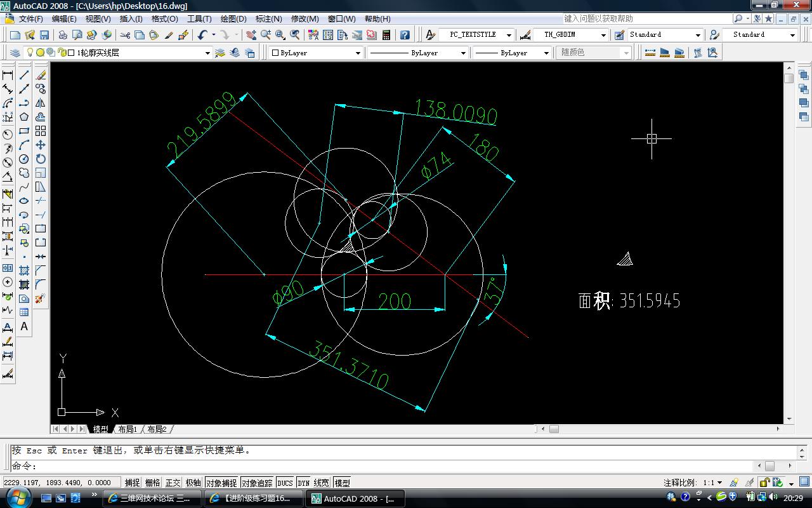Select the Trim modify tool
Viewport: 812px width, 508px height.
(x=41, y=201)
